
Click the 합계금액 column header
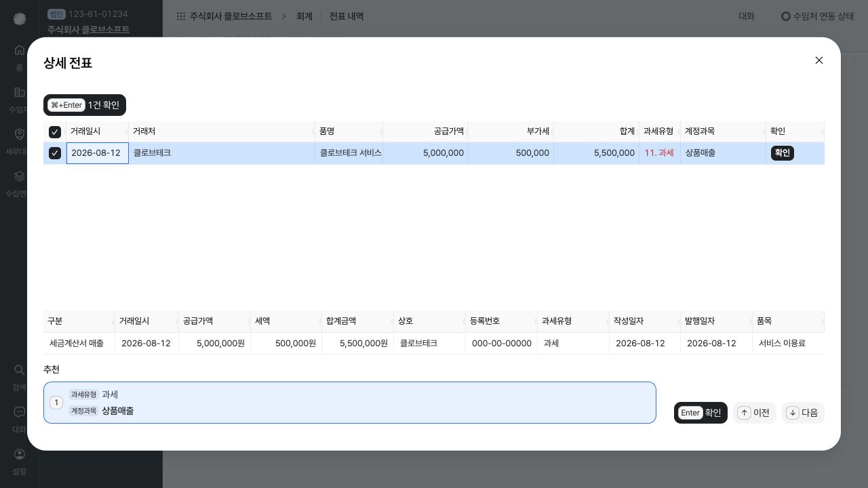357,321
